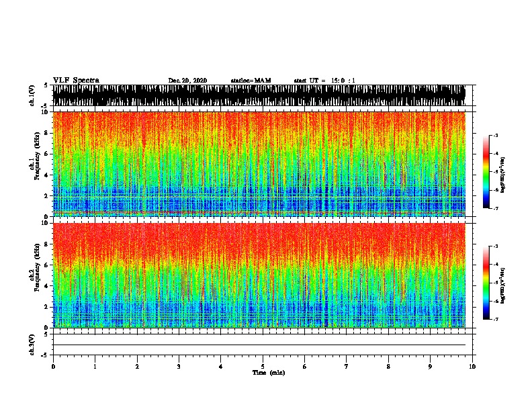
Task: Click time-axis tick label "4"
Action: 221,367
